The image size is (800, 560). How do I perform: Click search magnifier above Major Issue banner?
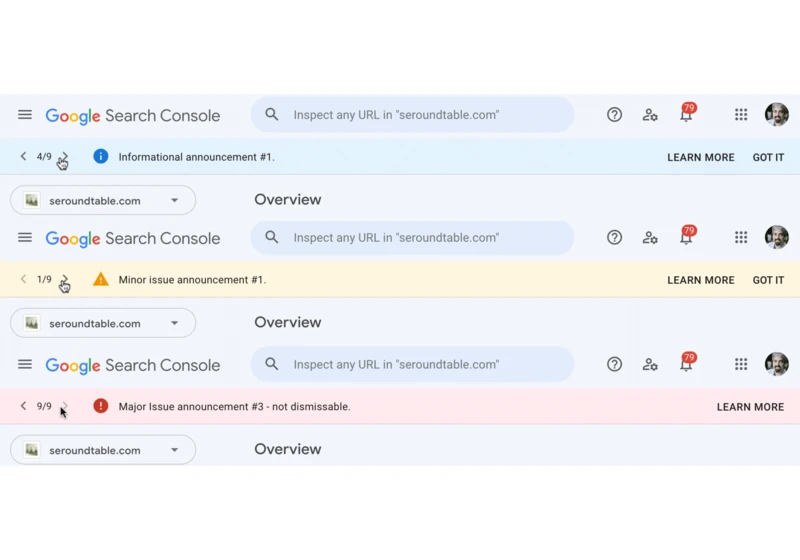(x=272, y=364)
